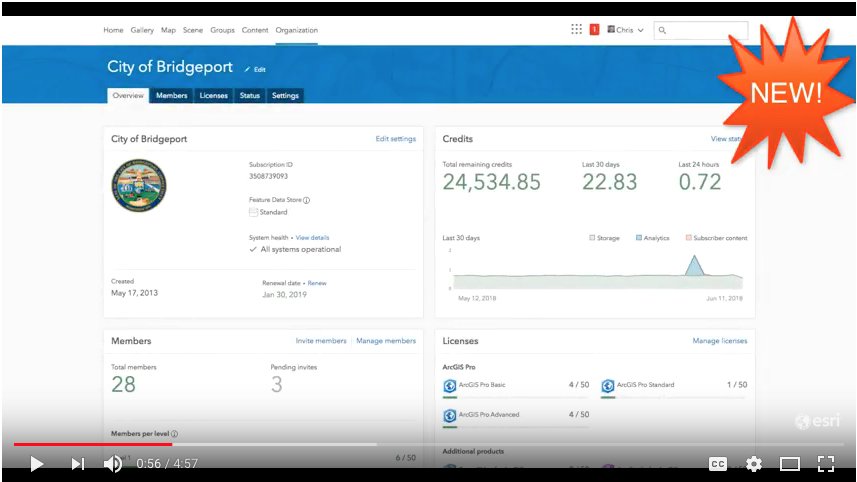The width and height of the screenshot is (857, 482).
Task: Open System health View details link
Action: [x=312, y=238]
